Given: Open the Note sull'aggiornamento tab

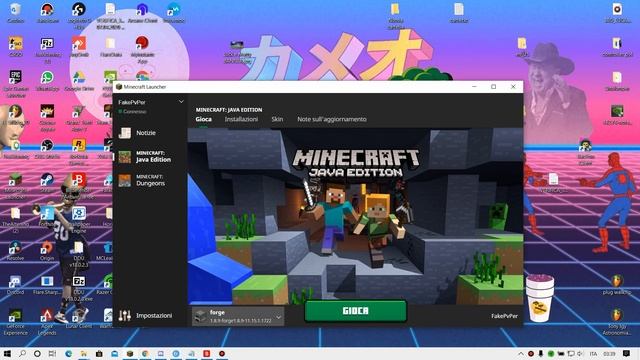Looking at the screenshot, I should [332, 119].
